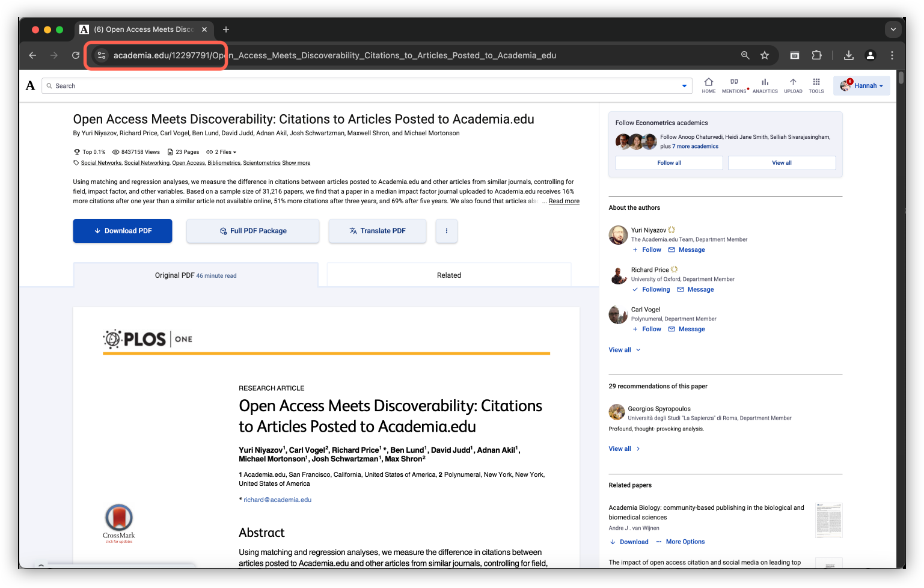The image size is (924, 588).
Task: Open the 7 more academics link
Action: pyautogui.click(x=696, y=147)
